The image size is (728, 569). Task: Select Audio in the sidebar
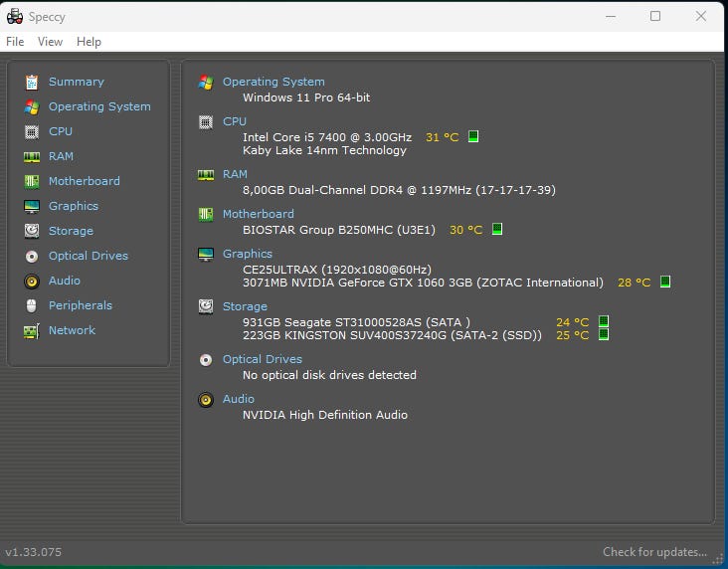[64, 281]
